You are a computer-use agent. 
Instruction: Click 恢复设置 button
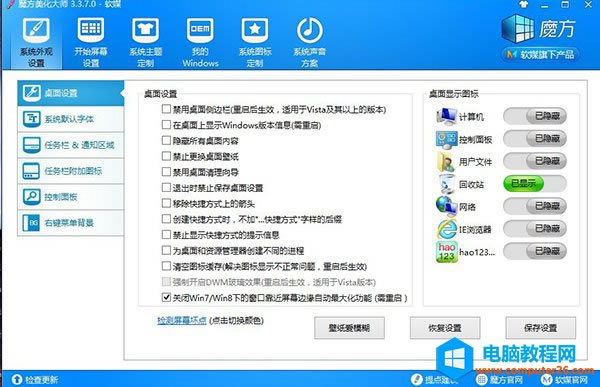click(445, 328)
